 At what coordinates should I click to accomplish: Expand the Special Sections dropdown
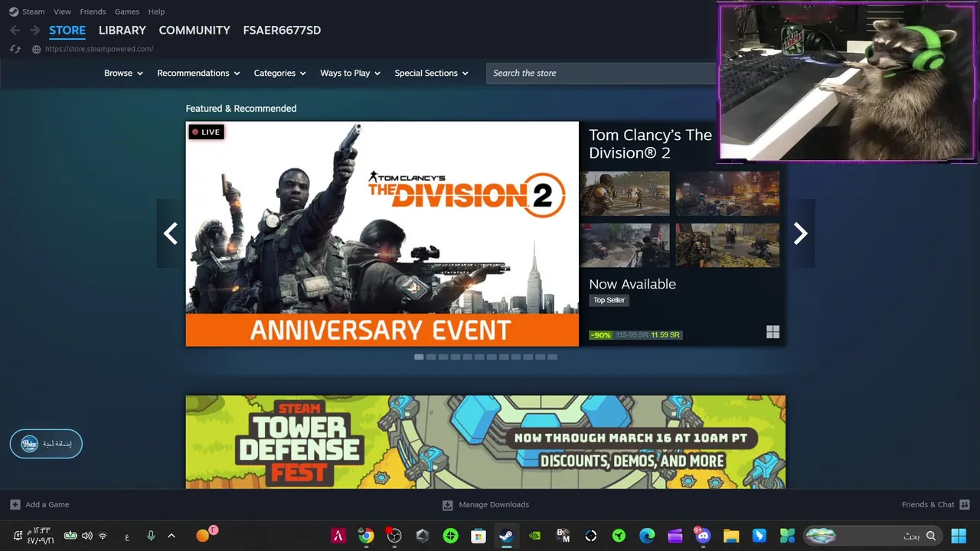[431, 73]
